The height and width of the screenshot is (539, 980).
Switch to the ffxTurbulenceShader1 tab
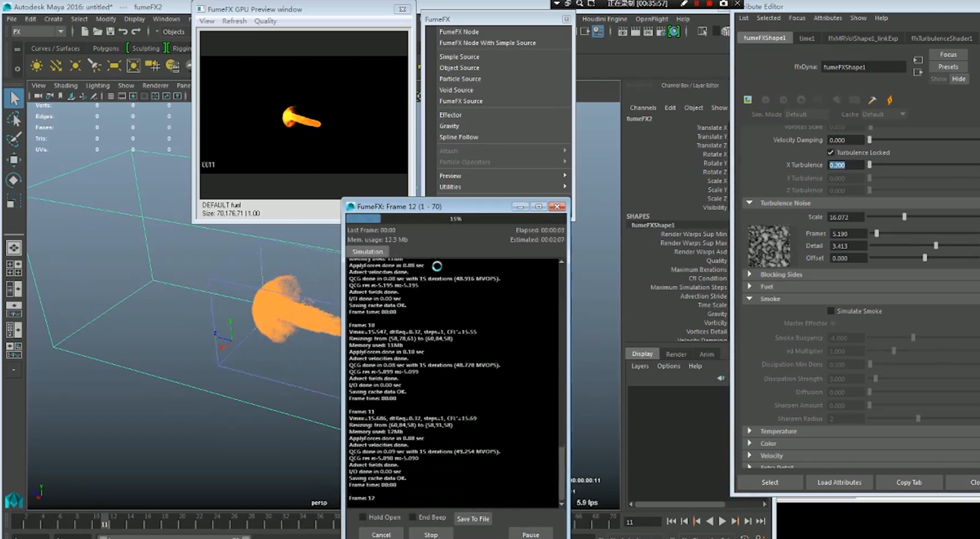coord(941,38)
